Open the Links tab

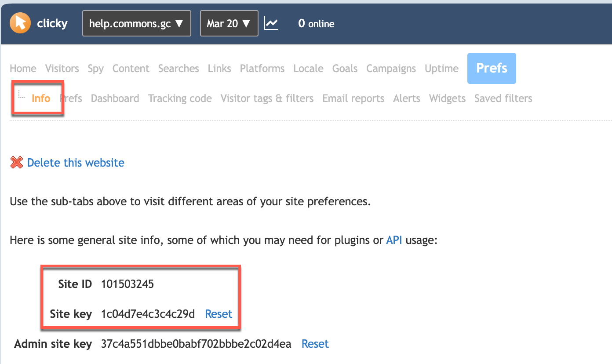coord(219,69)
